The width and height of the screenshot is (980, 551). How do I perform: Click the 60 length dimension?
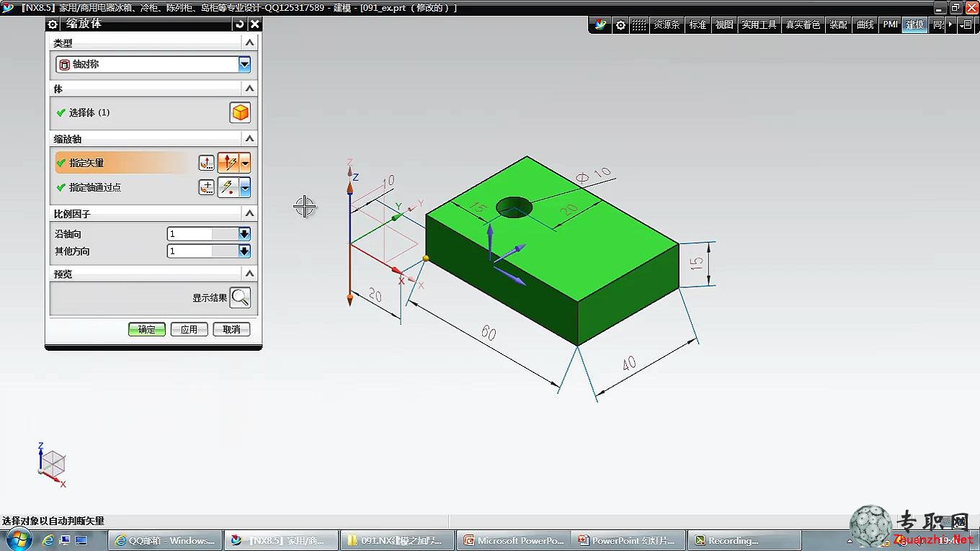[x=489, y=333]
